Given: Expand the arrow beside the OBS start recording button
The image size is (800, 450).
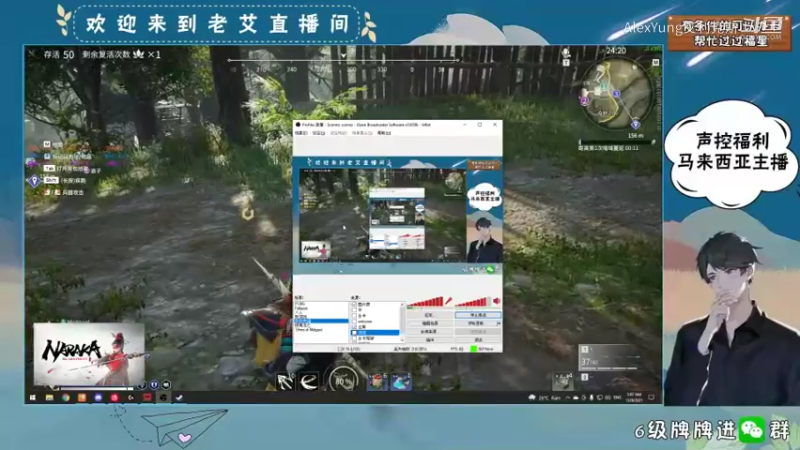Looking at the screenshot, I should point(498,323).
